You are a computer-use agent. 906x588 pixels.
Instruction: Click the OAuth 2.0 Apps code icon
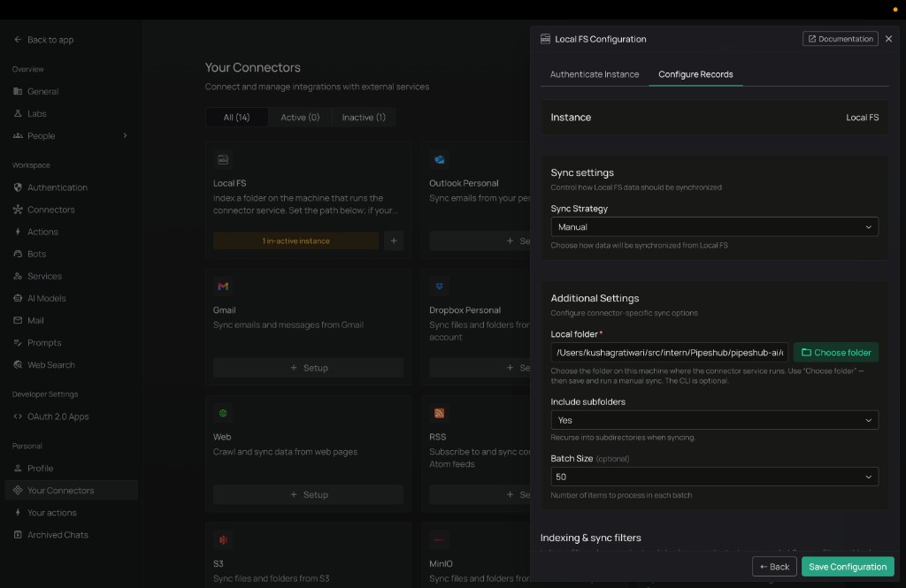point(18,416)
